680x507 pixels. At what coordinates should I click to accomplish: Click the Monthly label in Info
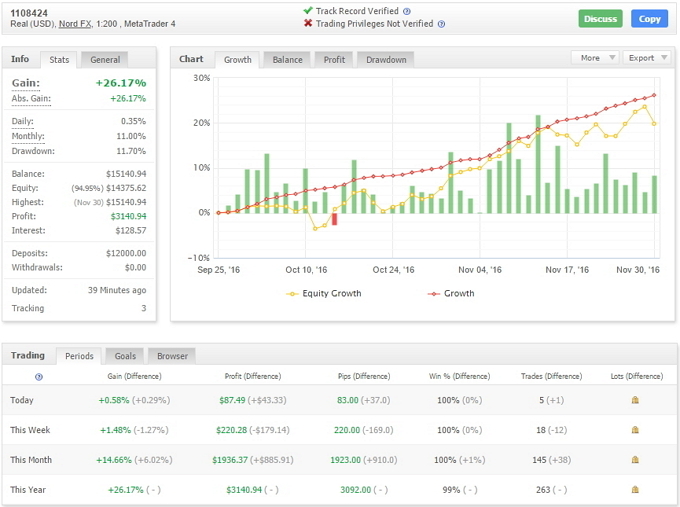tap(28, 136)
